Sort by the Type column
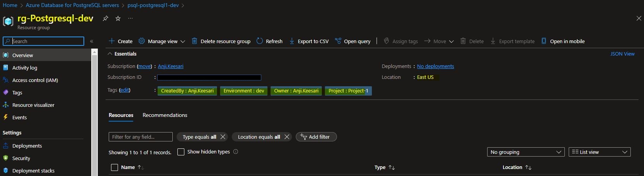This screenshot has width=644, height=176. [x=384, y=167]
